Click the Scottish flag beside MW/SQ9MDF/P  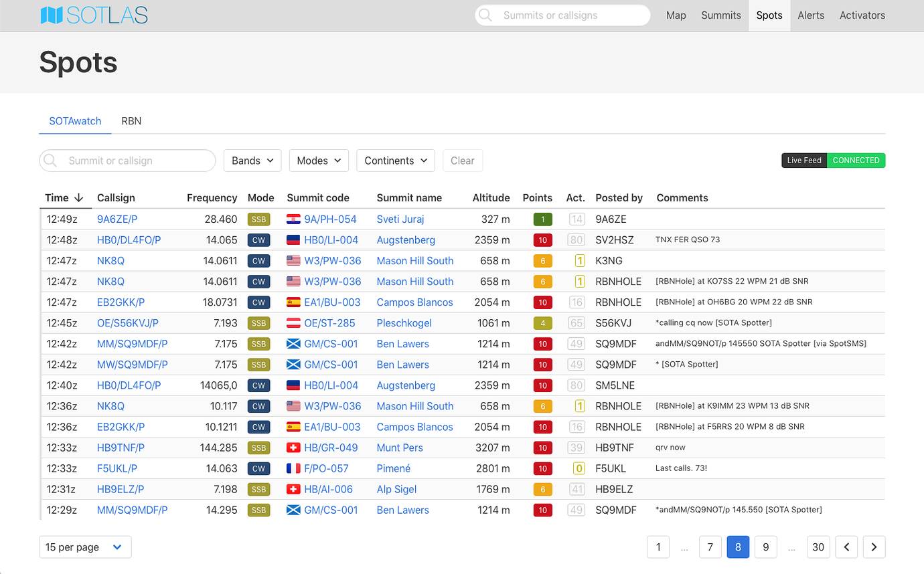(293, 365)
